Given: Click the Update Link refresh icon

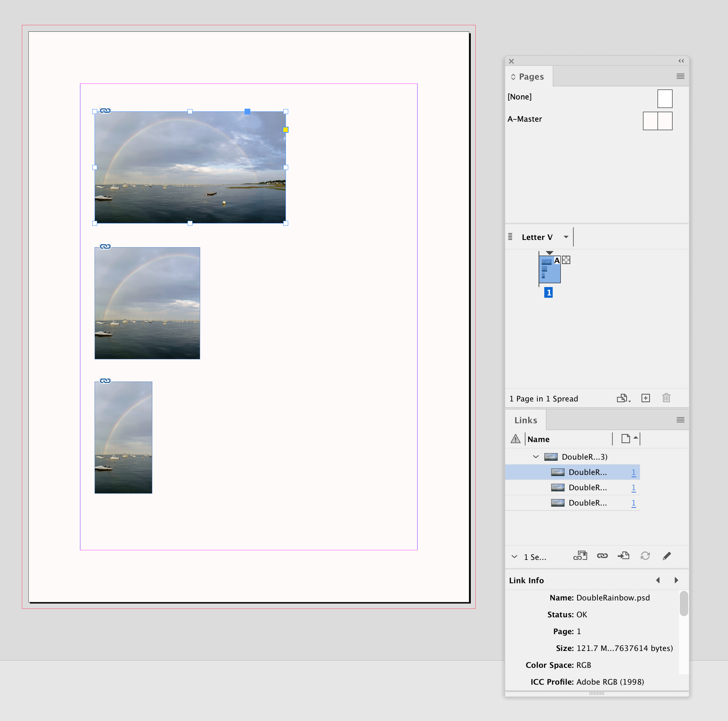Looking at the screenshot, I should (645, 556).
